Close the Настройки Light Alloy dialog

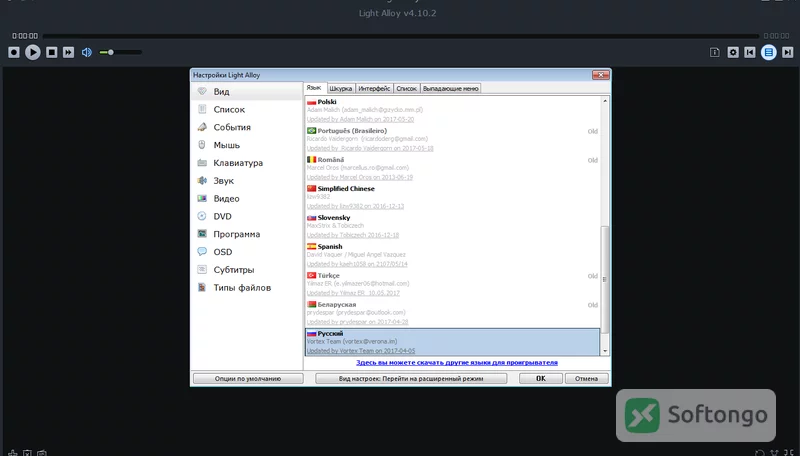click(601, 75)
